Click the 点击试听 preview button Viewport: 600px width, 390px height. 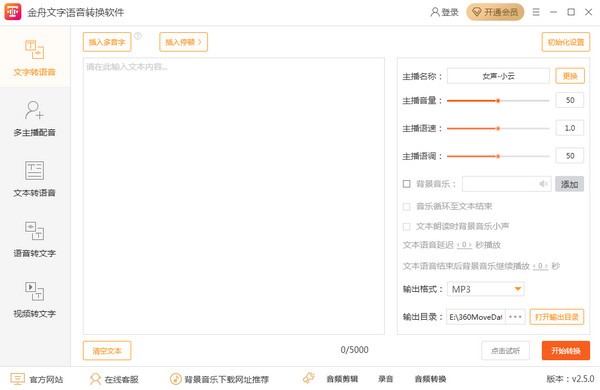505,351
